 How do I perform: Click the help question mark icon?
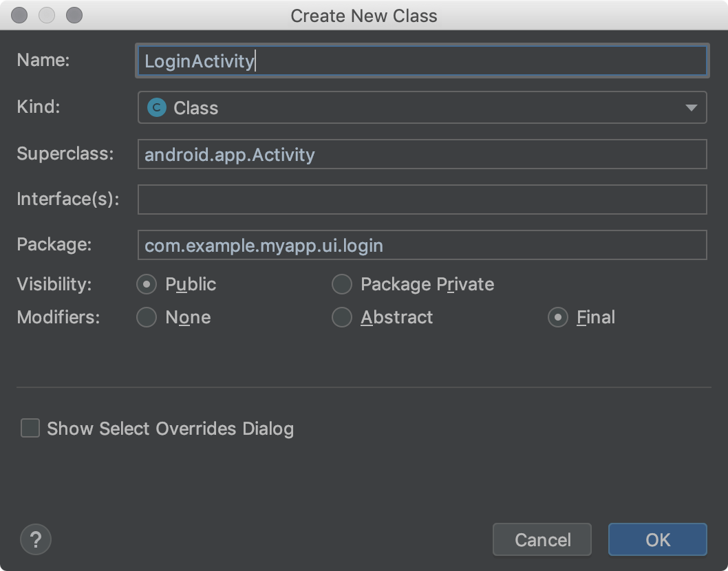(x=35, y=539)
